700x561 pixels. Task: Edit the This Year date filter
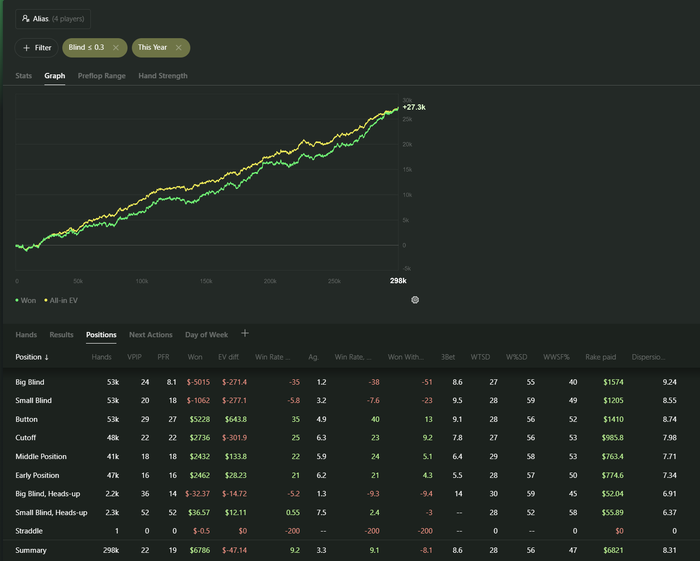point(152,47)
